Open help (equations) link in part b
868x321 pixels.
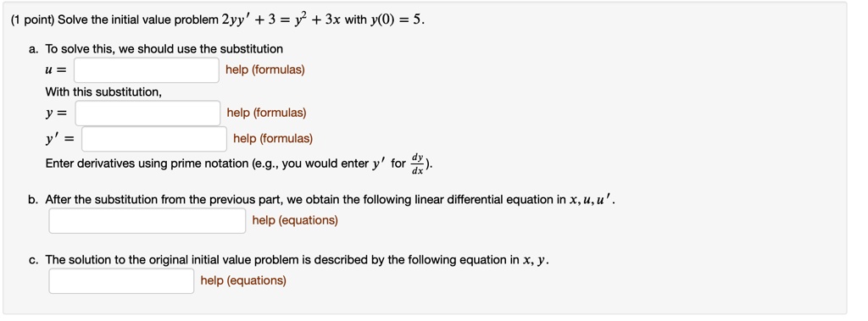(295, 220)
